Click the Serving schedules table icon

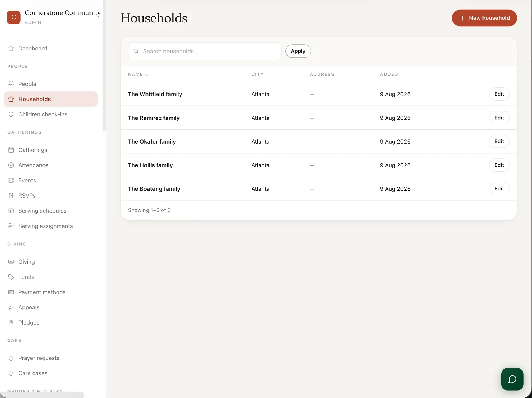(11, 211)
